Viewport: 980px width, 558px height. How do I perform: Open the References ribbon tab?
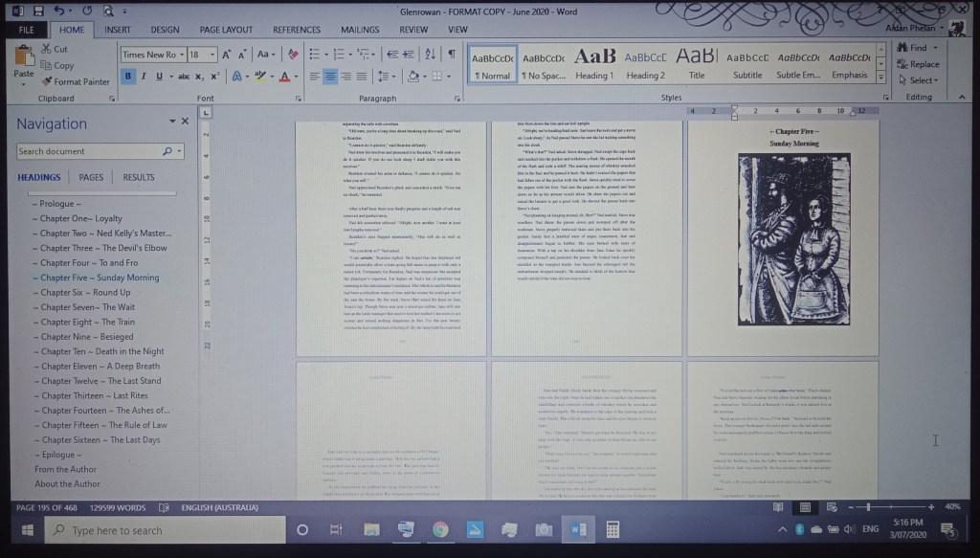click(x=297, y=30)
